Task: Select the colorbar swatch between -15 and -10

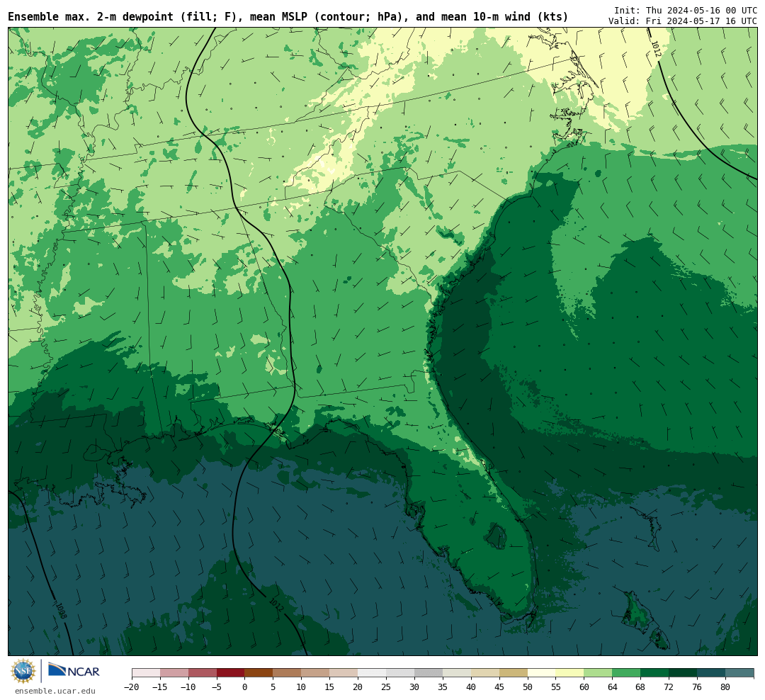Action: (174, 673)
